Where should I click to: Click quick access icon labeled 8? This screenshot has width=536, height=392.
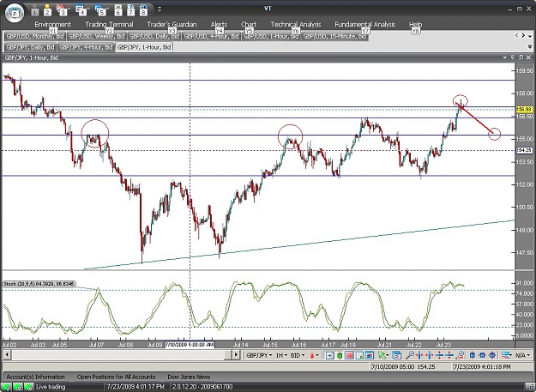143,11
